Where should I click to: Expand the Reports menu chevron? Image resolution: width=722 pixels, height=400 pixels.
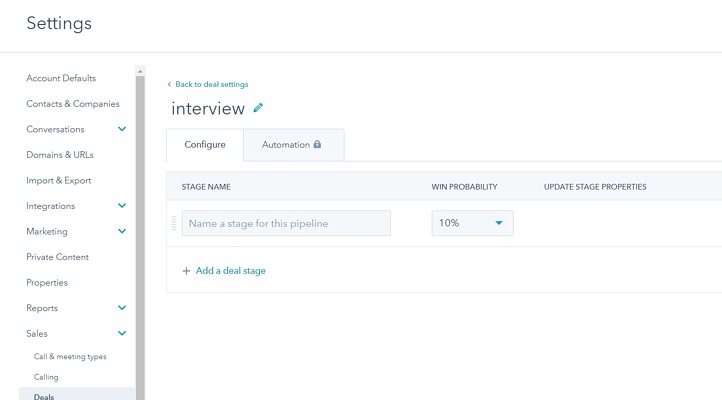pos(122,307)
